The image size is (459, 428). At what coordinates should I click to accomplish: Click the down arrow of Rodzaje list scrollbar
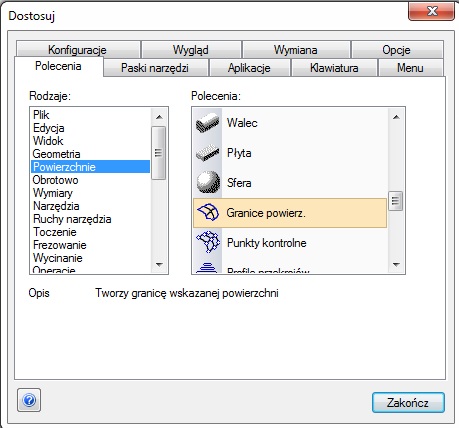coord(159,265)
